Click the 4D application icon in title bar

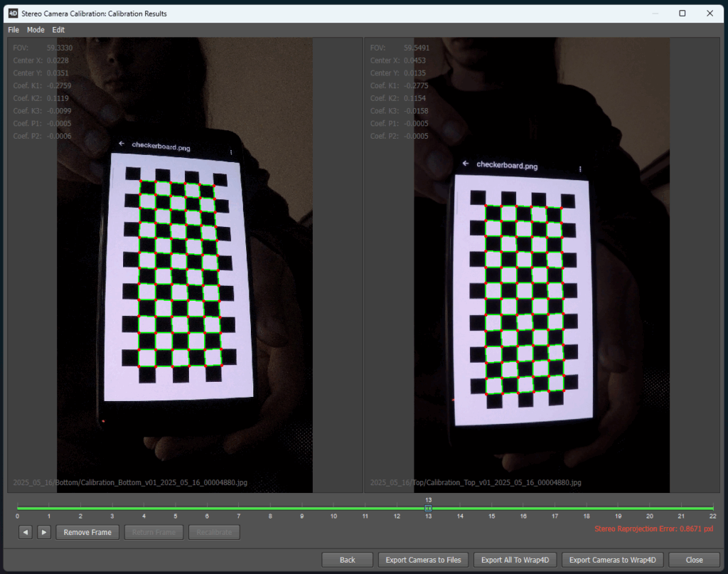[x=13, y=13]
